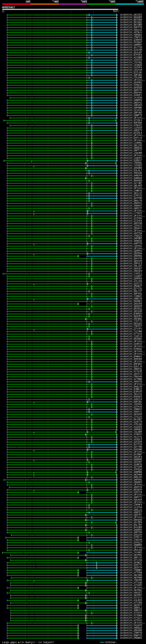Select the purple ~60% identity legend segment
This screenshot has height=644, width=146.
[73, 4]
